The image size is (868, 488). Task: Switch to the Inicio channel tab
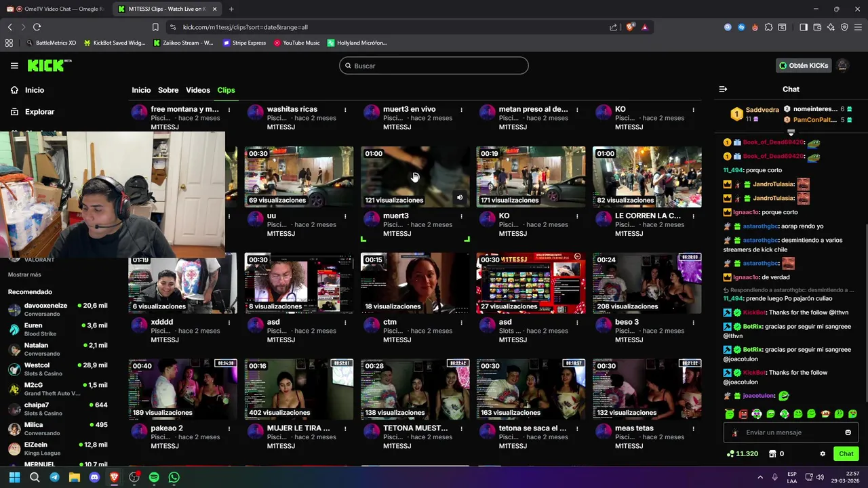(141, 90)
